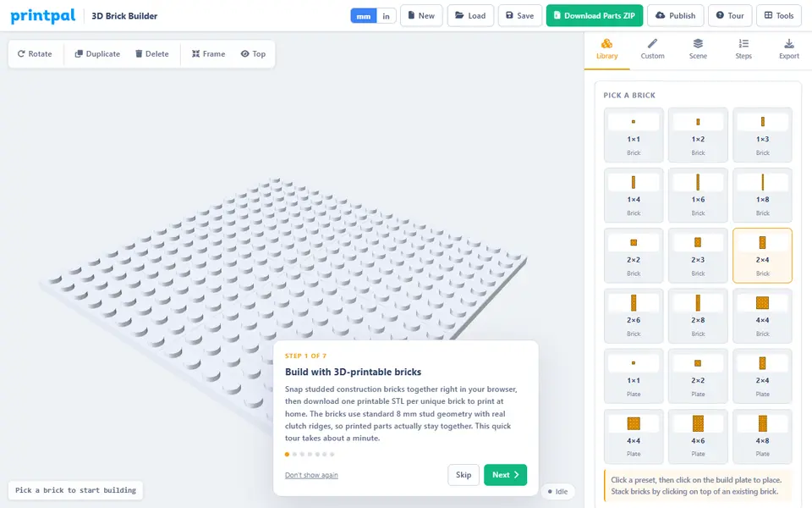Click the "3D Brick Builder" title
This screenshot has height=508, width=812.
tap(124, 16)
